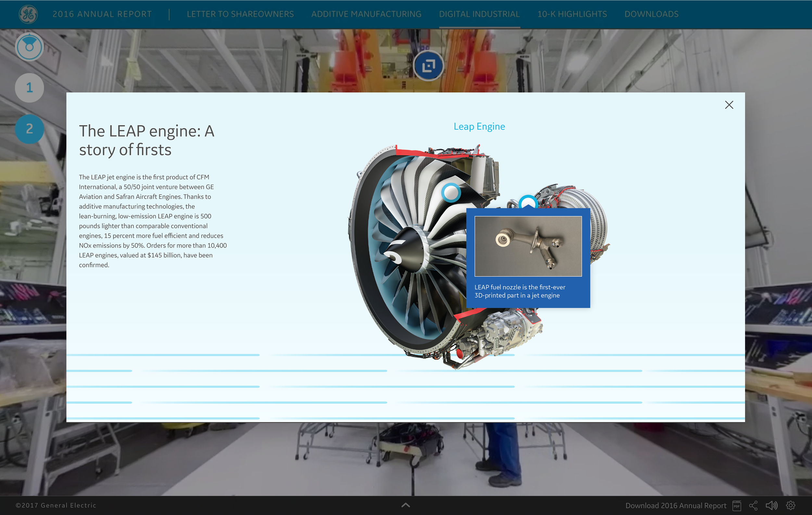Screen dimensions: 812x515
Task: Click the PDF download icon
Action: tap(736, 505)
